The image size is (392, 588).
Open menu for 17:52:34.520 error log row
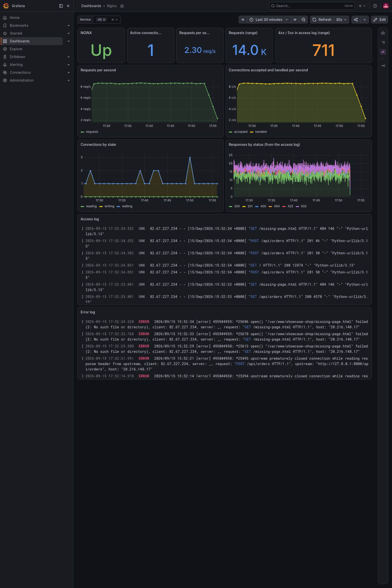(x=82, y=322)
